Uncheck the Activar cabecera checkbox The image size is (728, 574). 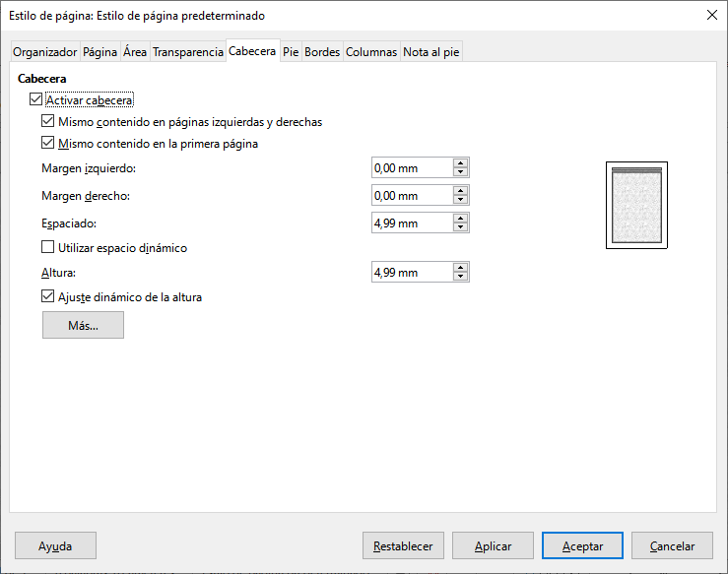pyautogui.click(x=36, y=99)
